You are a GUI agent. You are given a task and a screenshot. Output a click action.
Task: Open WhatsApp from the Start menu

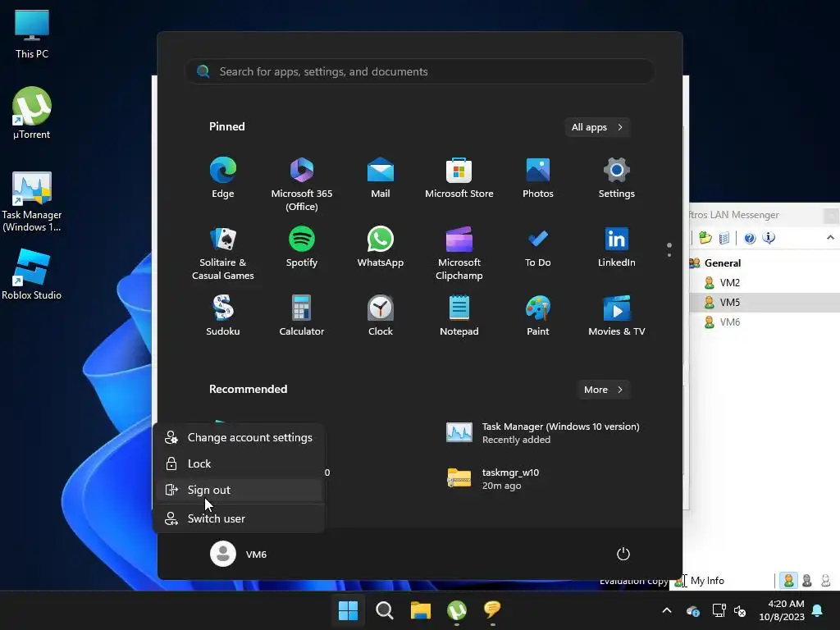(x=381, y=248)
